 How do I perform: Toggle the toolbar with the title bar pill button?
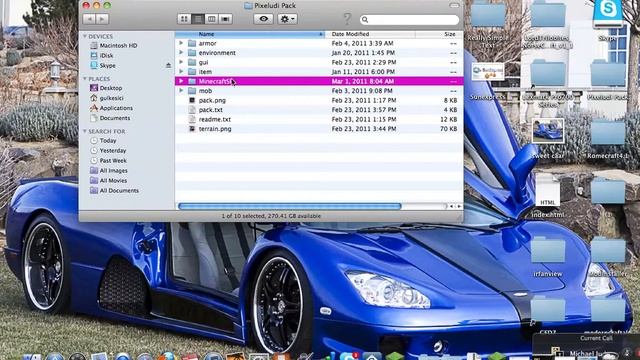[x=454, y=5]
